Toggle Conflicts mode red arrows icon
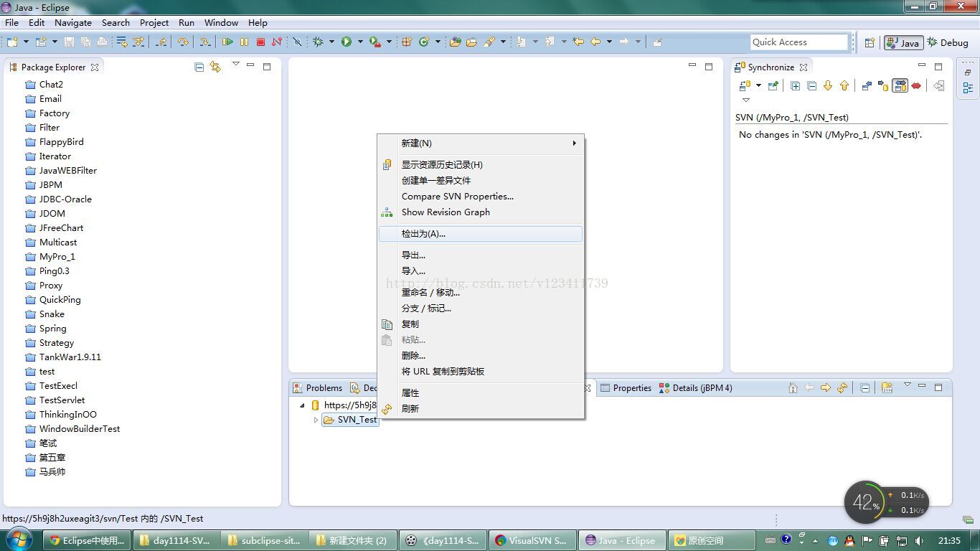Image resolution: width=980 pixels, height=551 pixels. click(916, 86)
